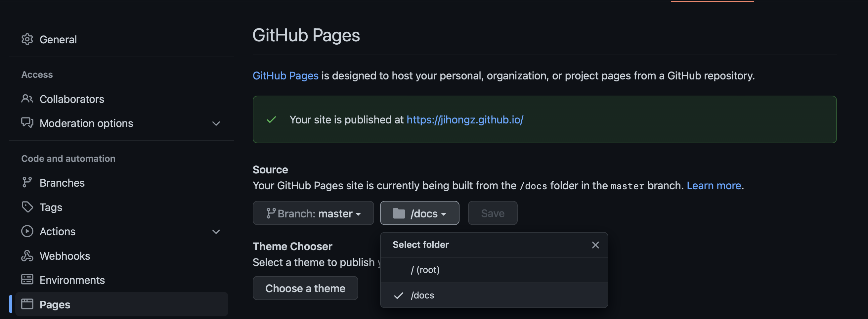The image size is (868, 319).
Task: Open the Pages settings menu item
Action: click(55, 304)
